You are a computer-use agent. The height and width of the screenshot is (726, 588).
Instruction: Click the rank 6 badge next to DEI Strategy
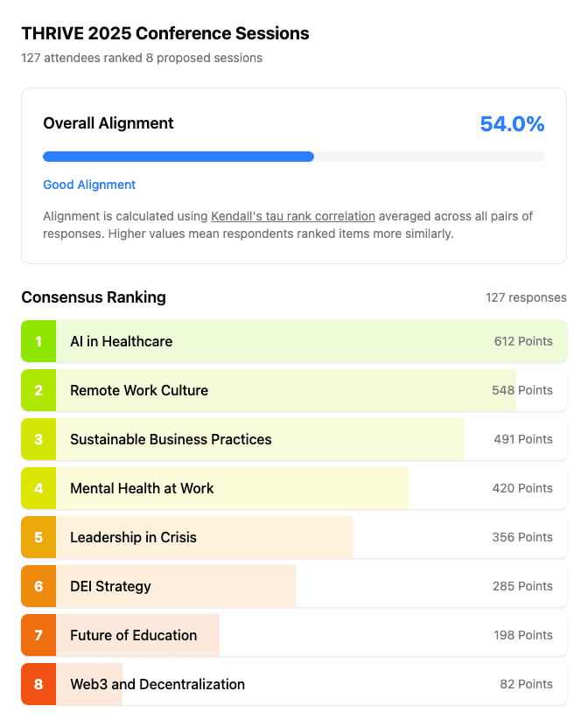pos(37,586)
